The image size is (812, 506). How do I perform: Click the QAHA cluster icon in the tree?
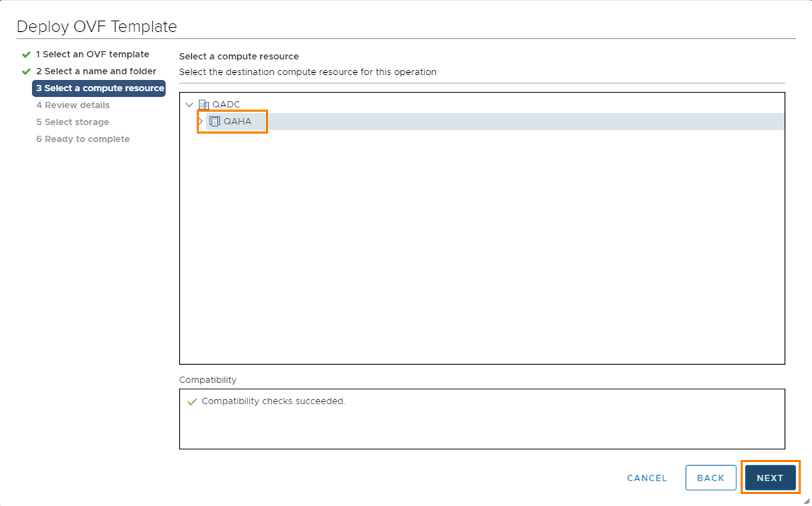215,121
